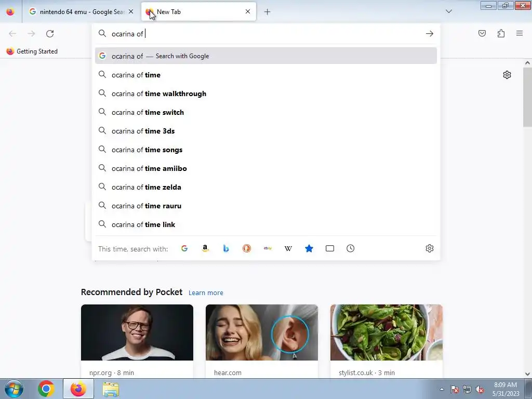Screen dimensions: 532x399
Task: Open the Extensions puzzle icon
Action: [501, 33]
